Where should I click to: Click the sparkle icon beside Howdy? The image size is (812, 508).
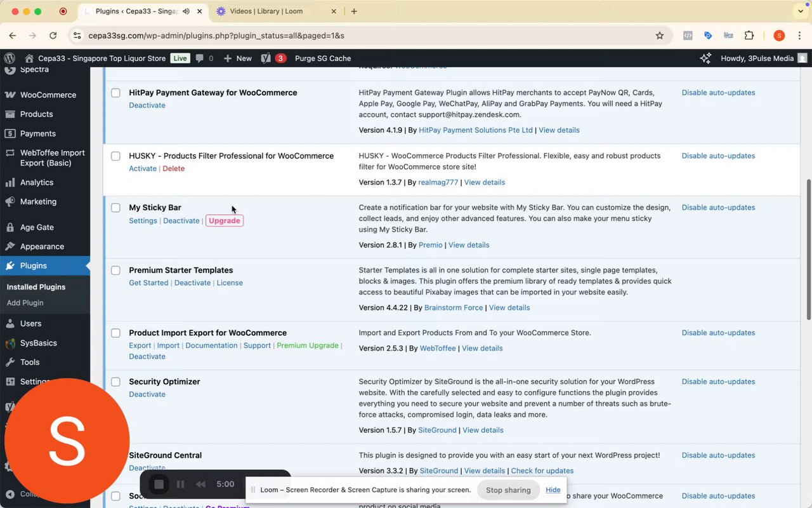point(705,58)
